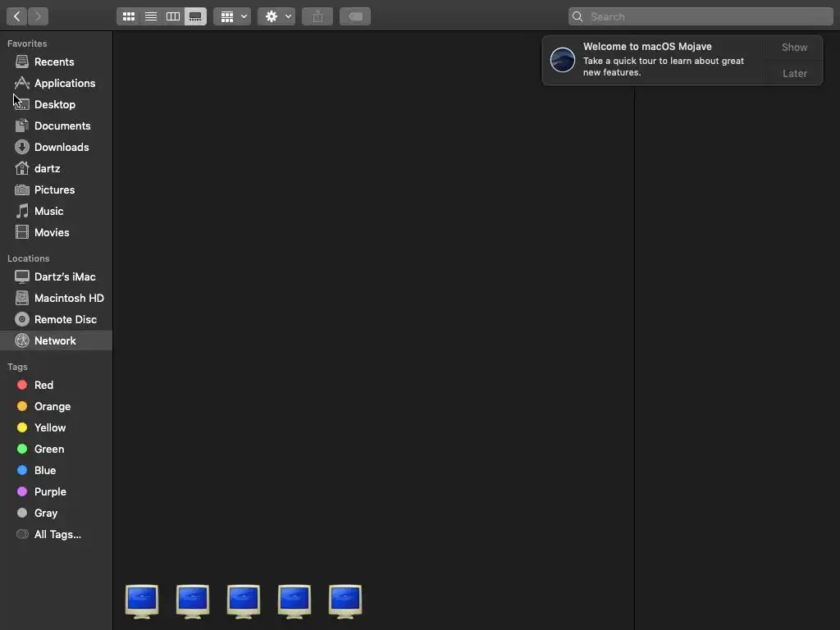Select Network in the sidebar
This screenshot has width=840, height=630.
57,340
